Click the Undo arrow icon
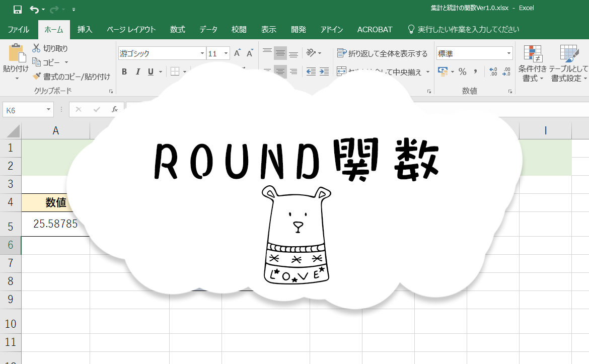This screenshot has height=364, width=589. tap(33, 9)
